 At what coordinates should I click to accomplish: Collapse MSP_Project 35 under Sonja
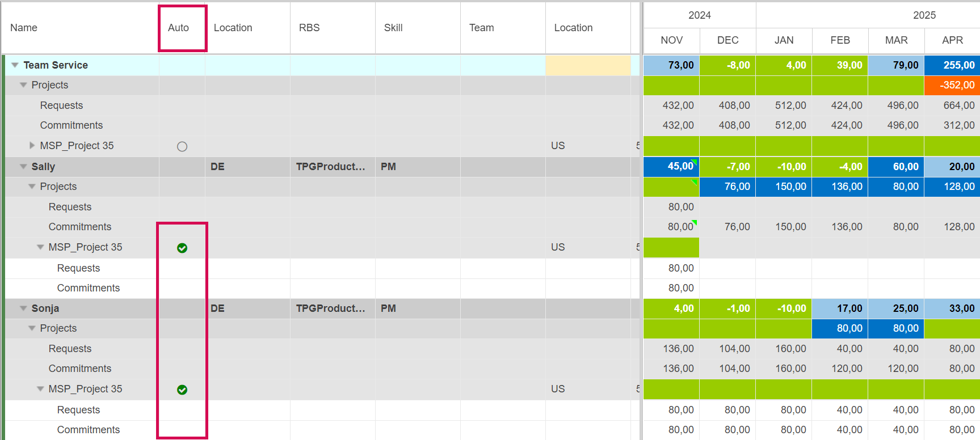click(40, 389)
